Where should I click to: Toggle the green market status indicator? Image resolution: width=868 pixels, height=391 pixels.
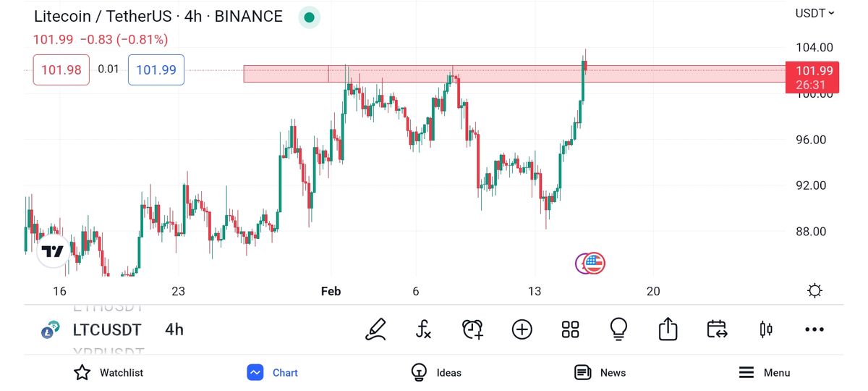[309, 17]
